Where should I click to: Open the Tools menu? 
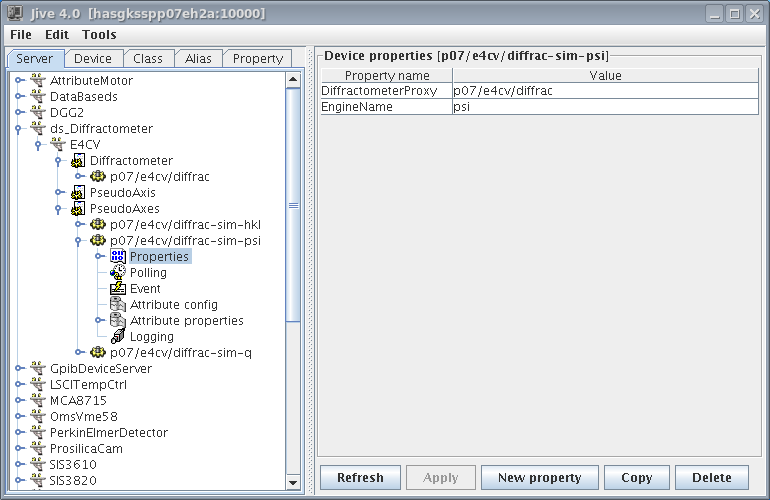99,35
